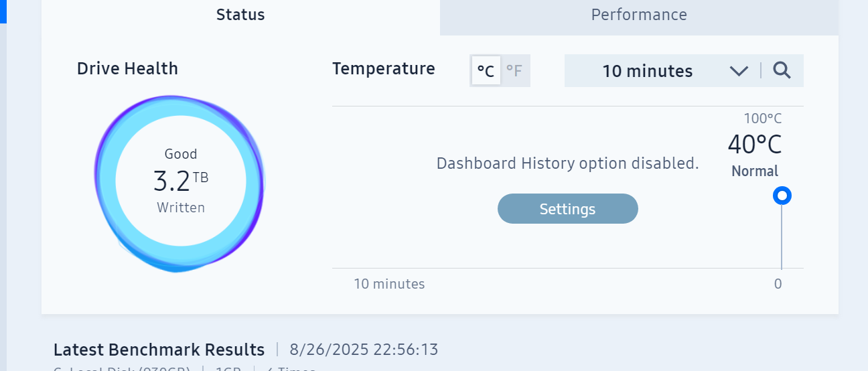Image resolution: width=868 pixels, height=371 pixels.
Task: Click the magnifier search icon beside time range
Action: point(782,70)
